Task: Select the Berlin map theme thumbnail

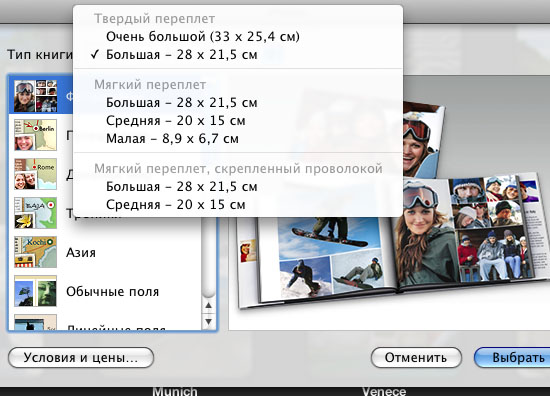Action: (x=35, y=135)
